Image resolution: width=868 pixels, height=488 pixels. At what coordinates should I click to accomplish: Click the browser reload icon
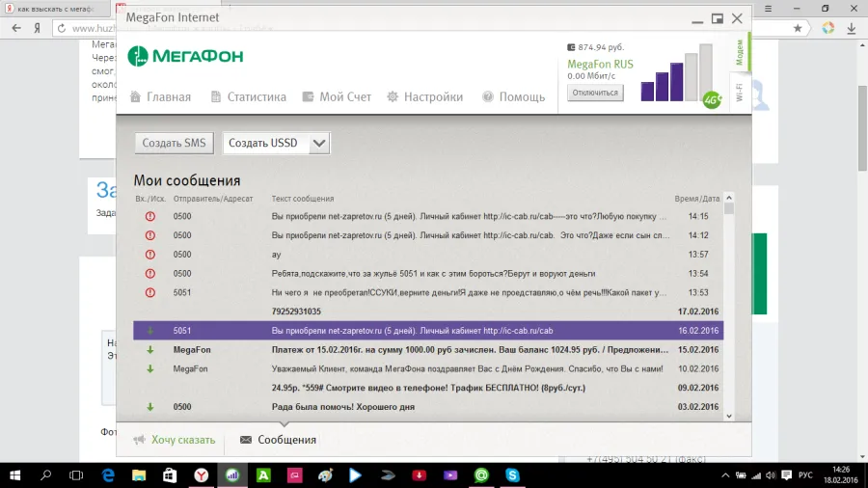pos(62,28)
